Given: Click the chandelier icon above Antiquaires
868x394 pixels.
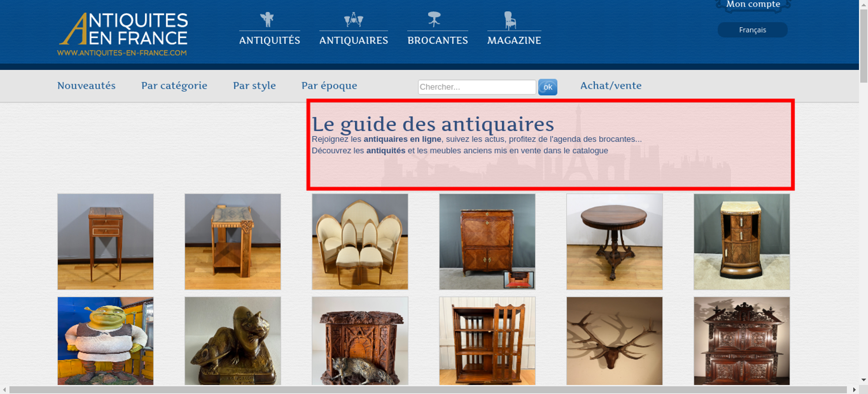Looking at the screenshot, I should click(x=353, y=20).
